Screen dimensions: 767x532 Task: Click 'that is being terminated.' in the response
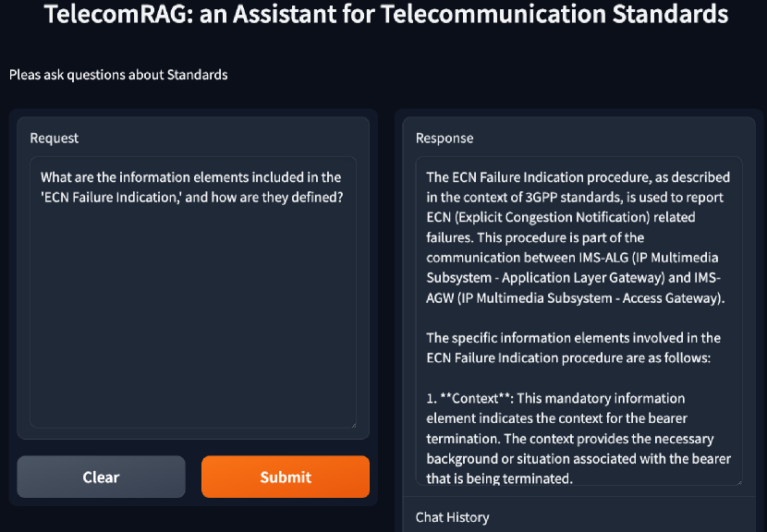click(499, 478)
